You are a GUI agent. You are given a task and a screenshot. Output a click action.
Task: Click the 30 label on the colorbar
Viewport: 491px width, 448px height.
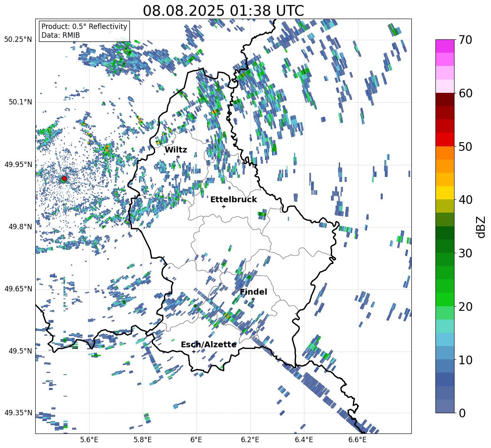click(x=465, y=253)
